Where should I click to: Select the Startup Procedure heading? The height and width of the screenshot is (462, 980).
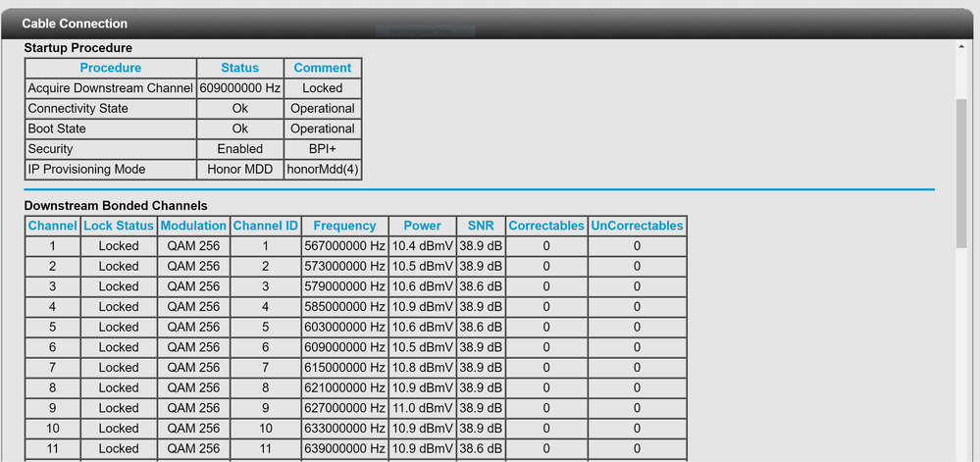pos(78,47)
